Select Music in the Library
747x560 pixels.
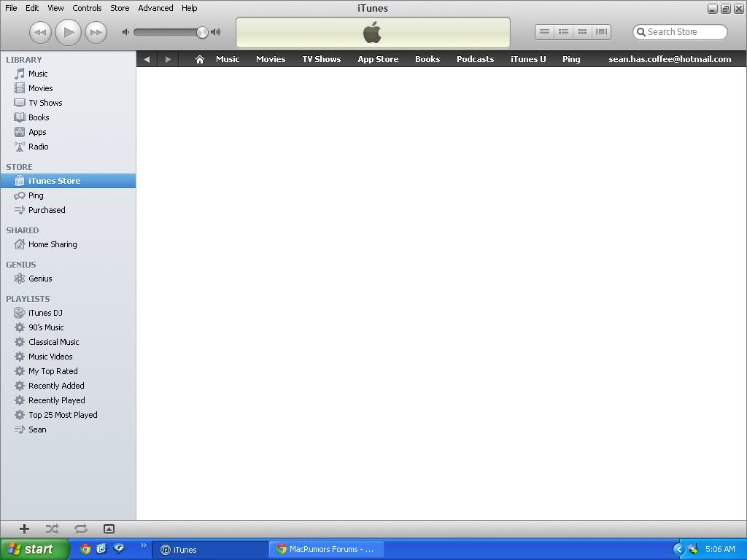(x=68, y=74)
